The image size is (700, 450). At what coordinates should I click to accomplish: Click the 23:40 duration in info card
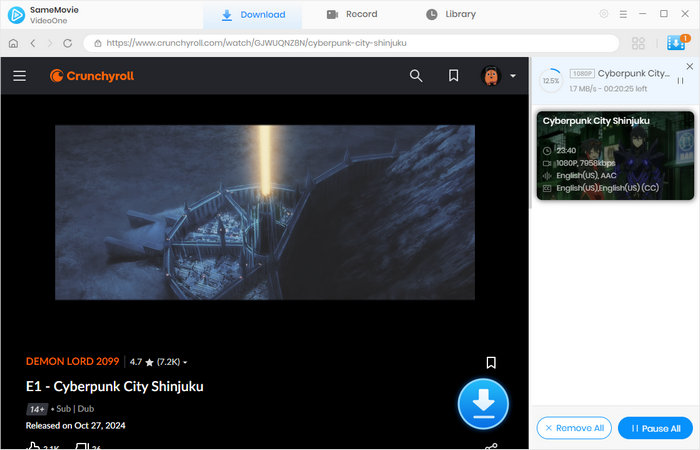[566, 150]
